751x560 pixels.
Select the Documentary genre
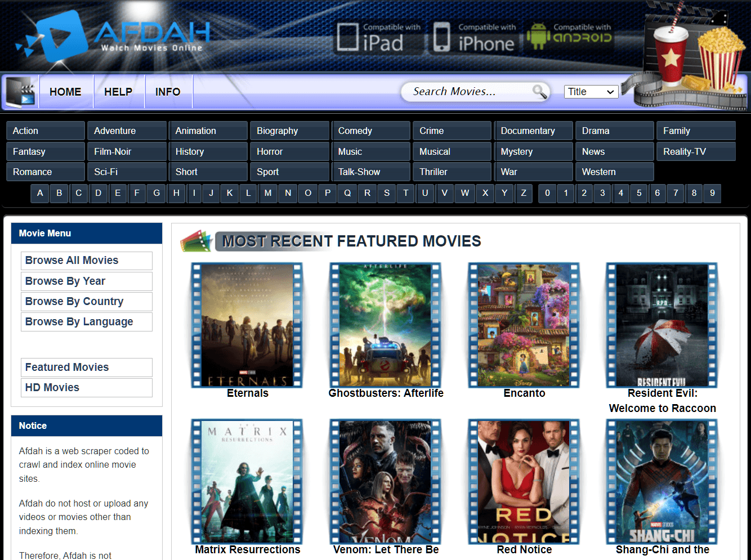pos(533,130)
